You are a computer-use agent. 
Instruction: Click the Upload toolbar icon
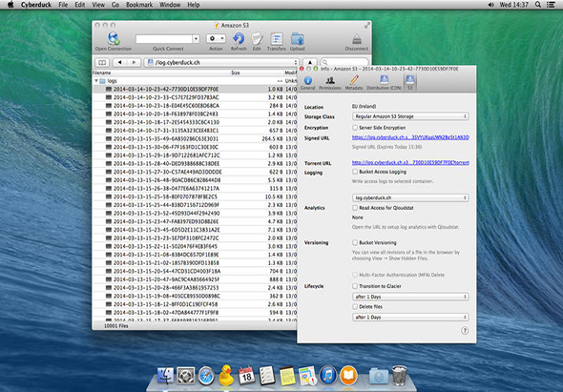[298, 39]
